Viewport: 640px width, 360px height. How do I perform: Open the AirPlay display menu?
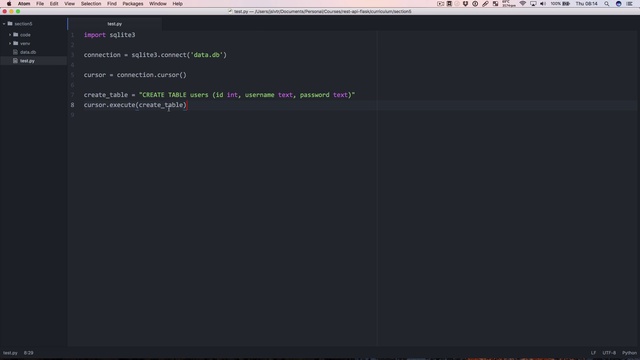click(533, 4)
